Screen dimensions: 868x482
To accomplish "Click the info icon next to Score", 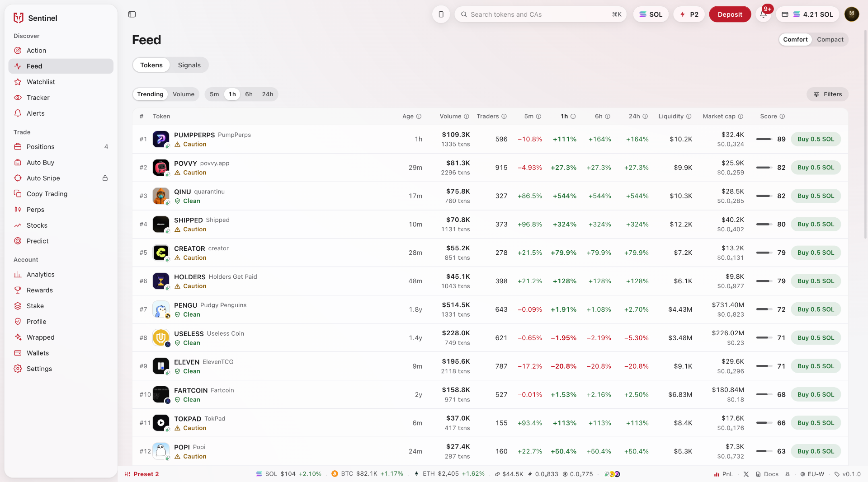I will (782, 117).
